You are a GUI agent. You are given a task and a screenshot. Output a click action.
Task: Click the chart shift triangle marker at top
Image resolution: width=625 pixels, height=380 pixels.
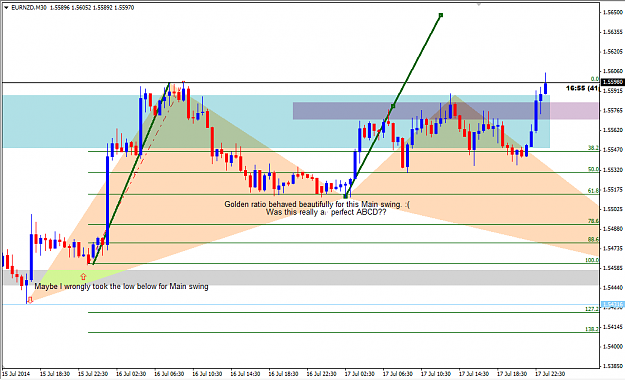tap(479, 5)
